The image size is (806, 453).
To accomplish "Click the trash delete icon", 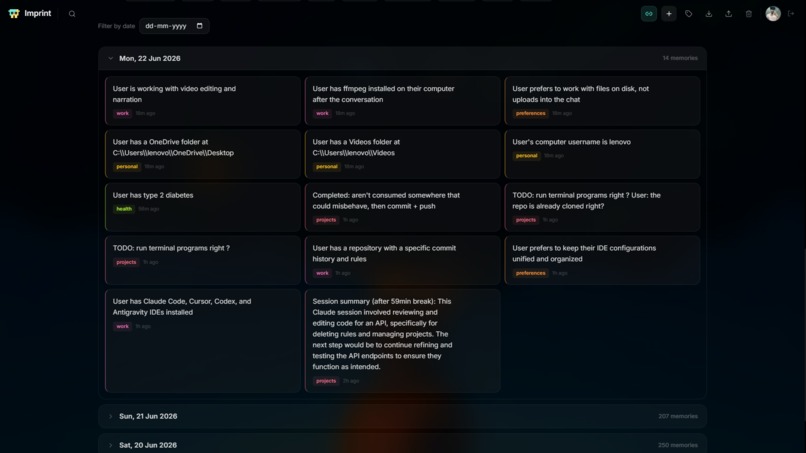I will coord(748,14).
